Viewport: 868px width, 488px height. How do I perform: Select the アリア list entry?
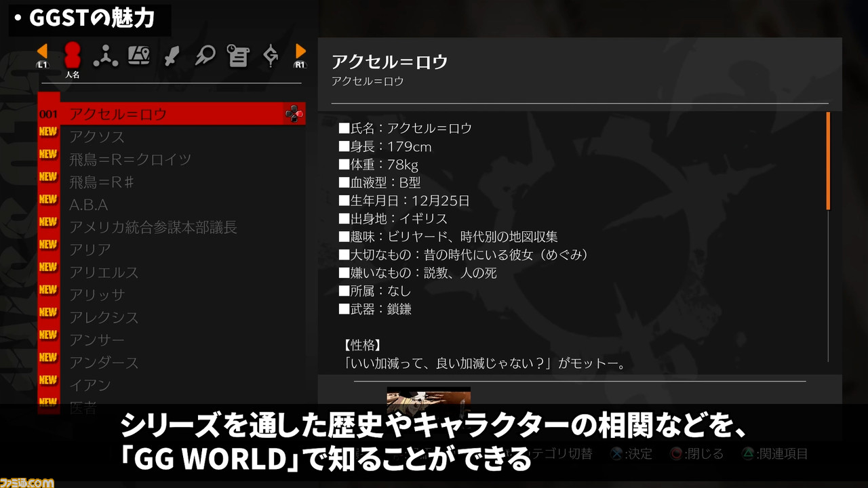click(90, 249)
